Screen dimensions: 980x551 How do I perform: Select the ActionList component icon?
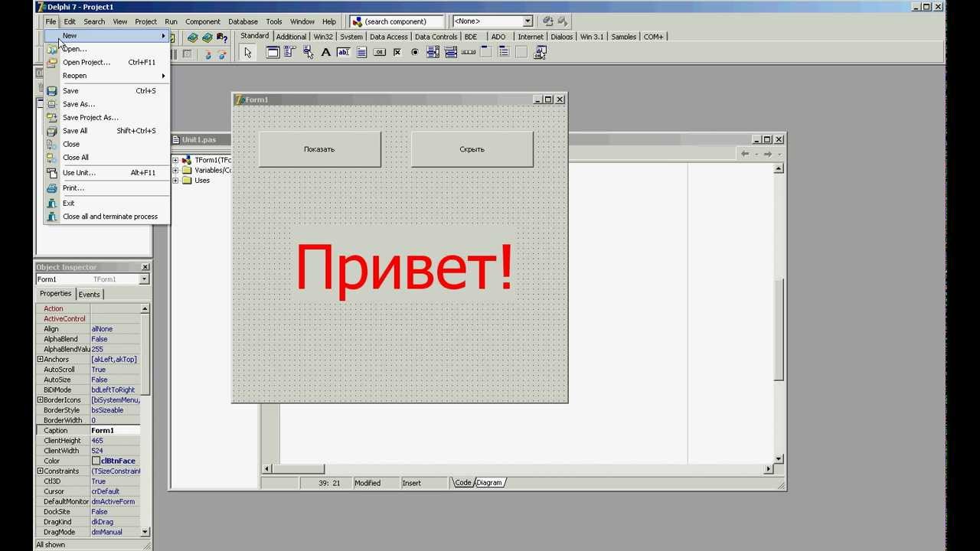point(540,52)
